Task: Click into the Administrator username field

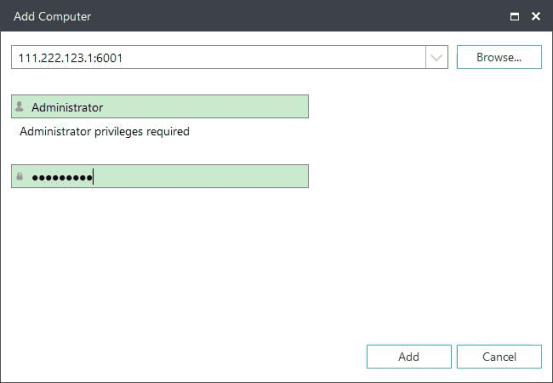Action: click(160, 107)
